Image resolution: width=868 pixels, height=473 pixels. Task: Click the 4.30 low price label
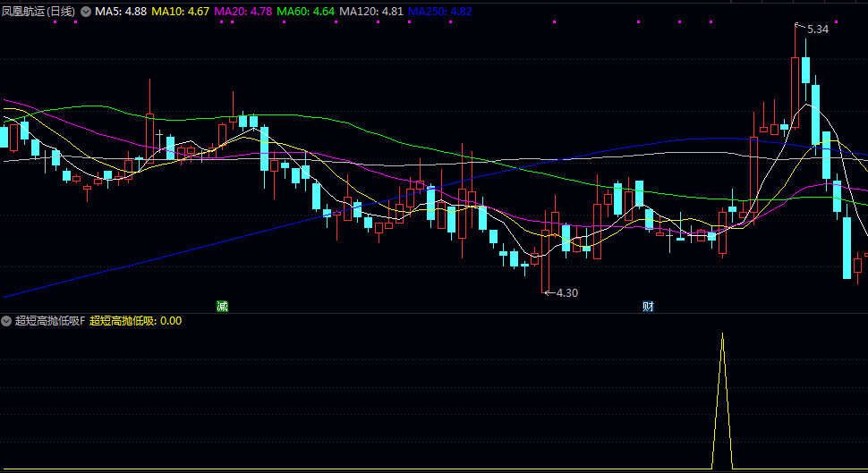pos(567,292)
